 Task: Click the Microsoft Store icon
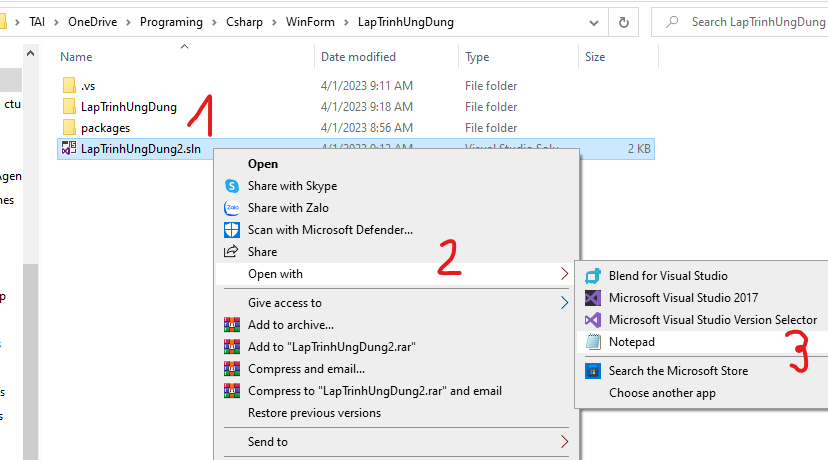tap(592, 371)
